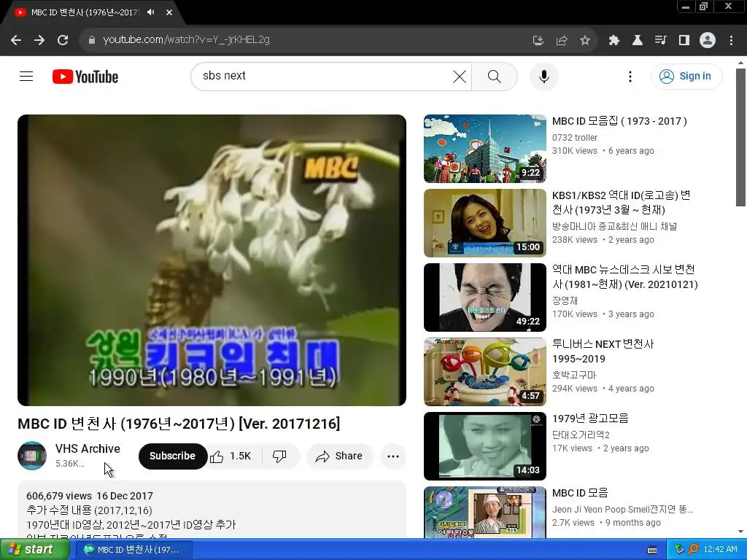The width and height of the screenshot is (747, 560).
Task: Open thumbnail of 투니버스 NEXT 4:57 video
Action: coord(485,371)
